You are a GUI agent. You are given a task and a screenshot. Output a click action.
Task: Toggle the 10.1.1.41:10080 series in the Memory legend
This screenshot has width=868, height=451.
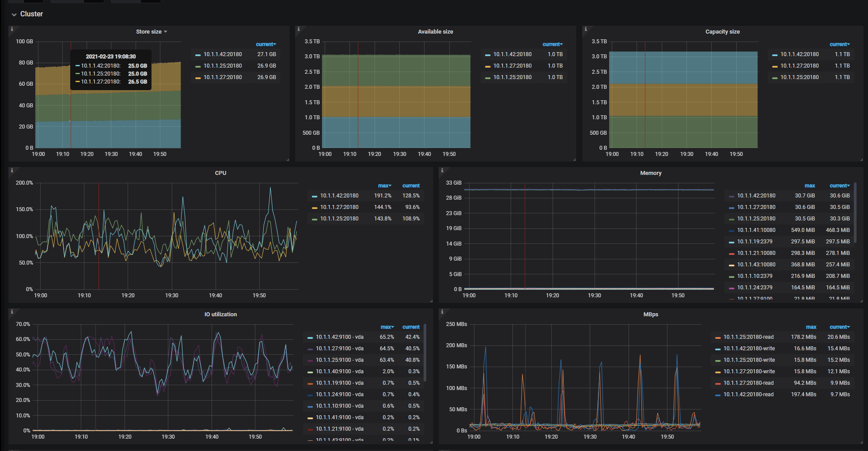[756, 230]
